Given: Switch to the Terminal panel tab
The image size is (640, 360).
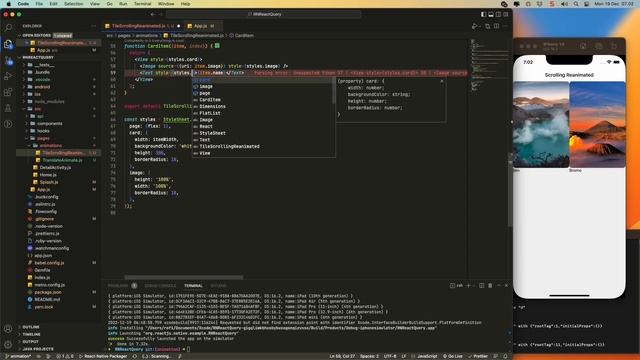Looking at the screenshot, I should (193, 286).
